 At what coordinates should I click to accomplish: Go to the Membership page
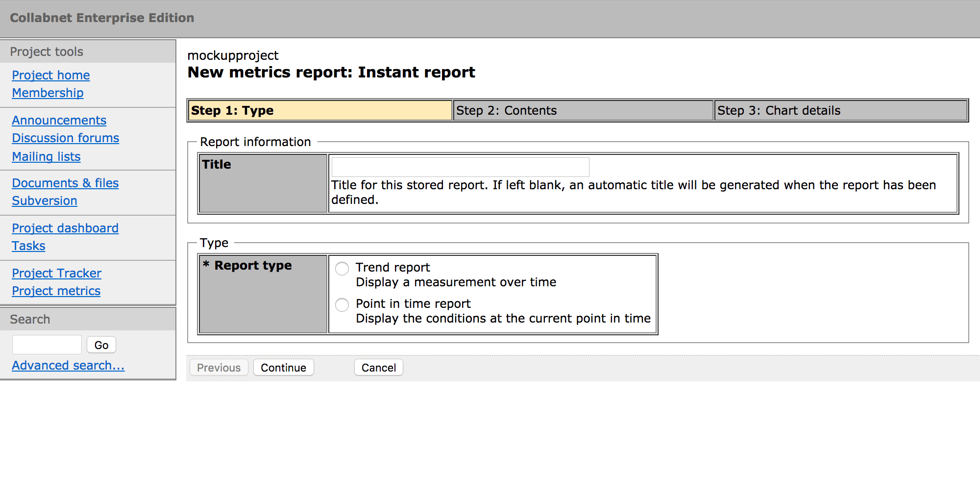48,93
